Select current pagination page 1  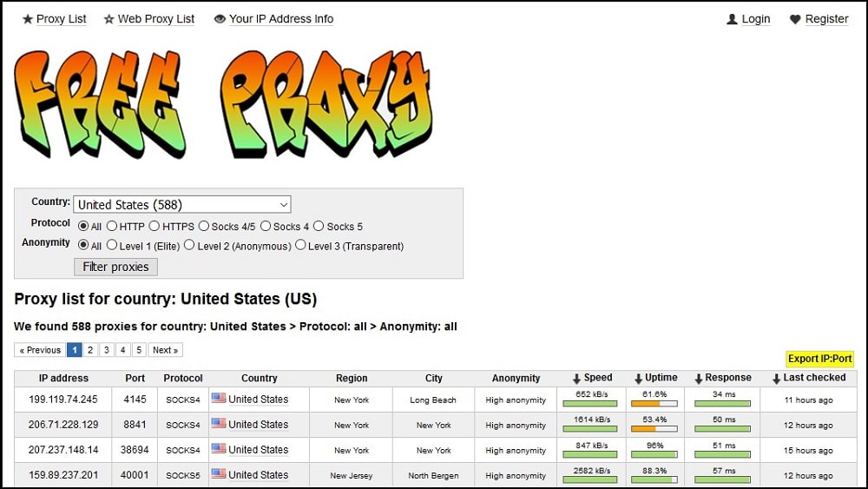(x=74, y=350)
